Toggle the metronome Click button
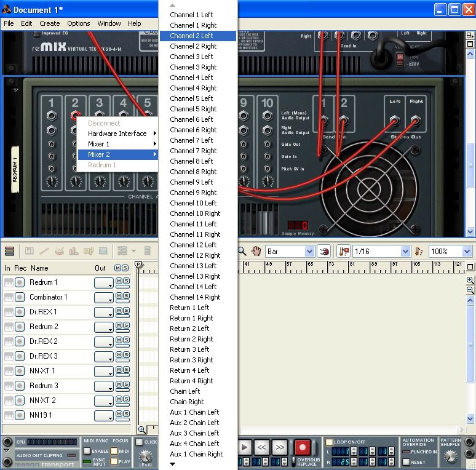This screenshot has width=476, height=470. [x=140, y=442]
